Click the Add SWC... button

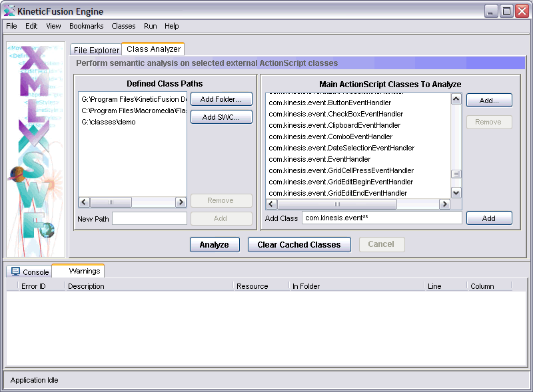click(x=221, y=117)
